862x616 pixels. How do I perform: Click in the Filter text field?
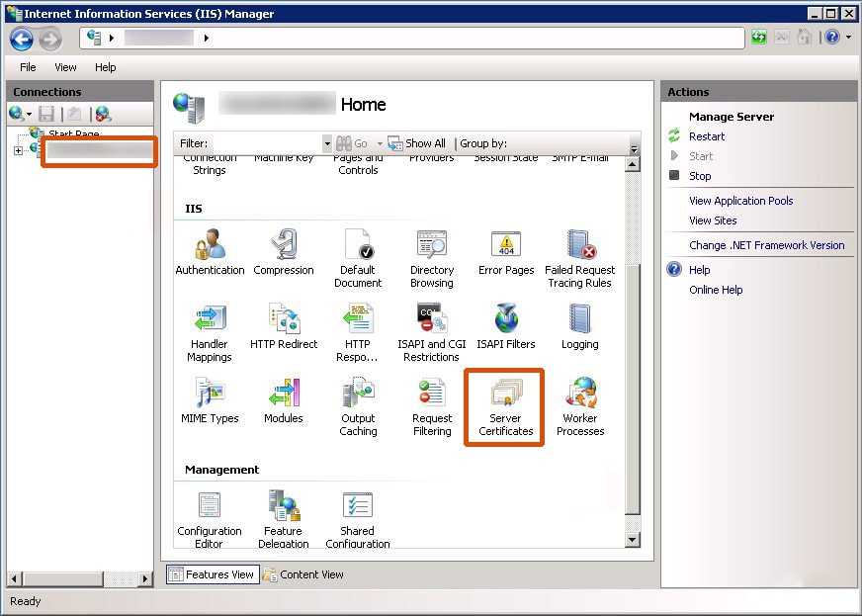click(267, 143)
